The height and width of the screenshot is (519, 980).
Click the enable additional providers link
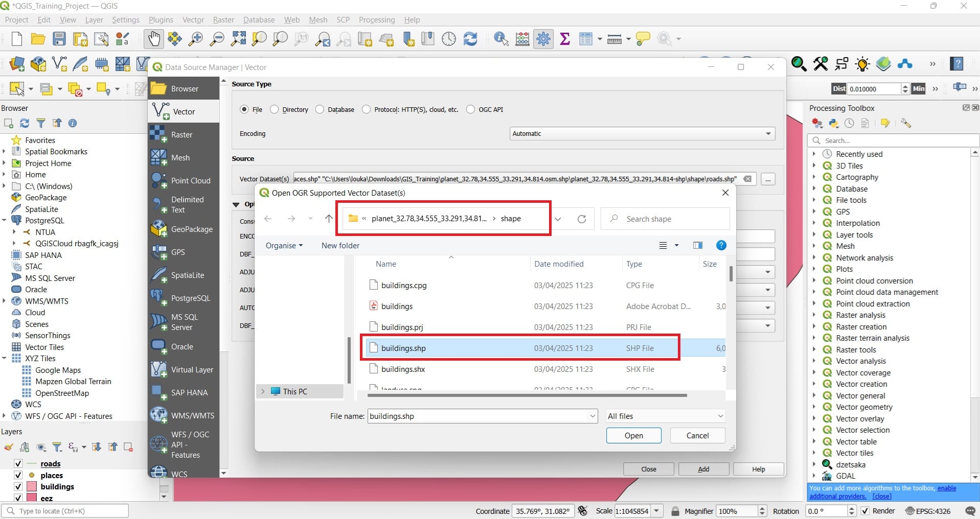point(947,488)
